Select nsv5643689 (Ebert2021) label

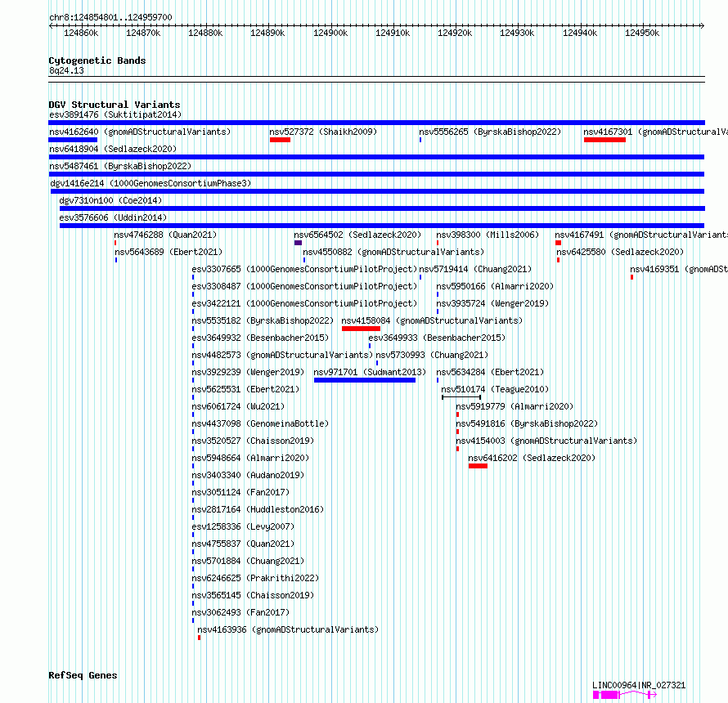169,252
